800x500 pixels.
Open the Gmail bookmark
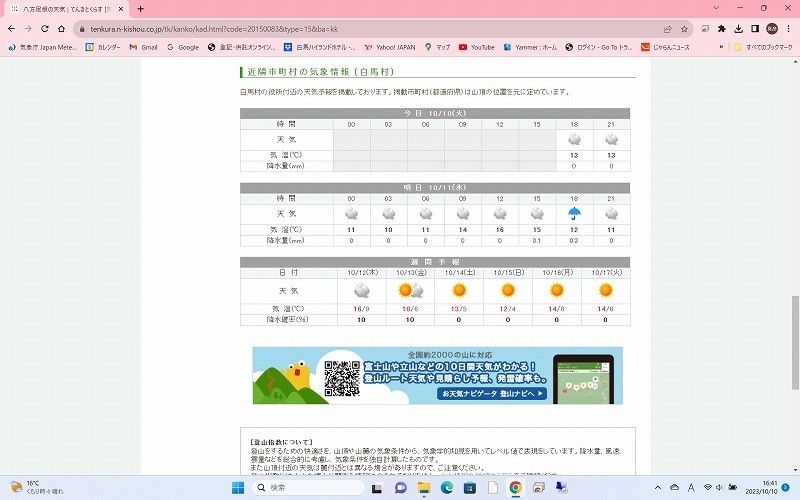[x=143, y=47]
